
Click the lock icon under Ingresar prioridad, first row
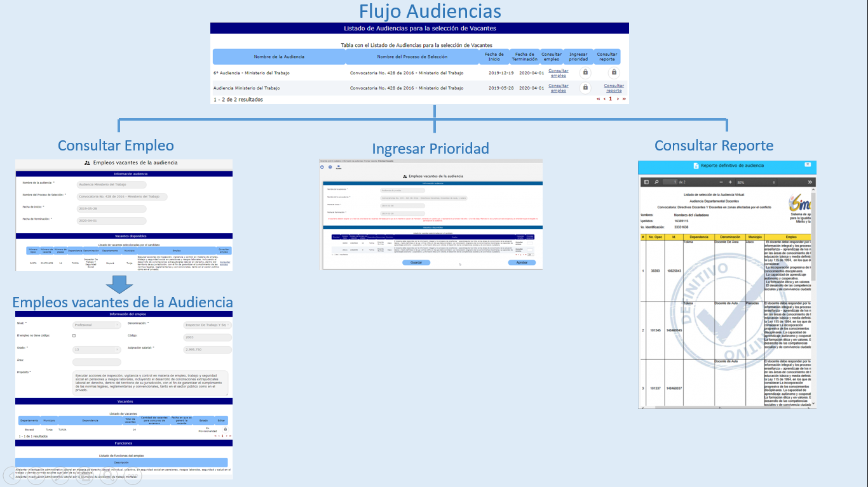pyautogui.click(x=585, y=72)
